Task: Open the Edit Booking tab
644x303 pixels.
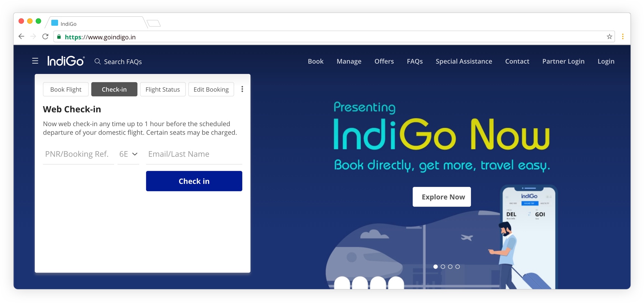Action: click(x=211, y=89)
